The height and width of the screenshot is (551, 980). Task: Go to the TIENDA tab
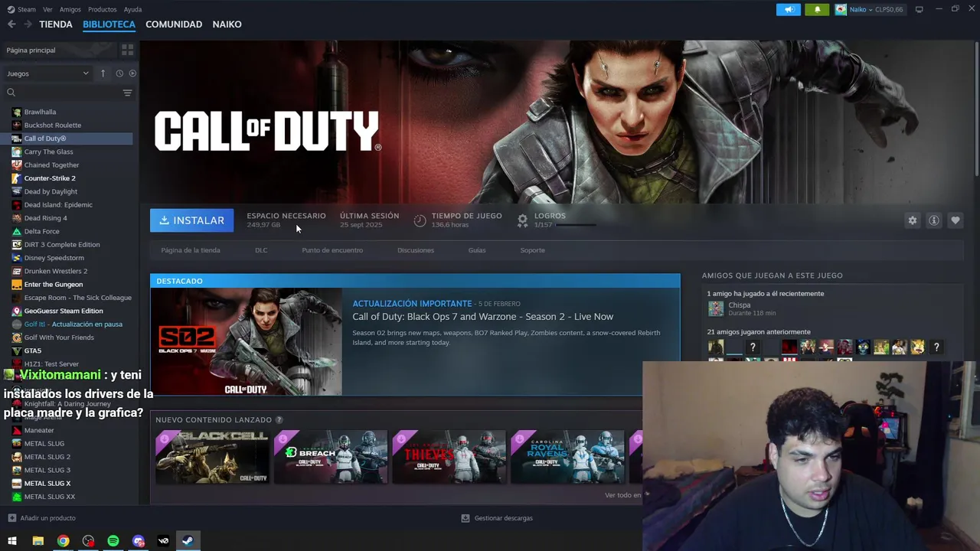tap(56, 24)
